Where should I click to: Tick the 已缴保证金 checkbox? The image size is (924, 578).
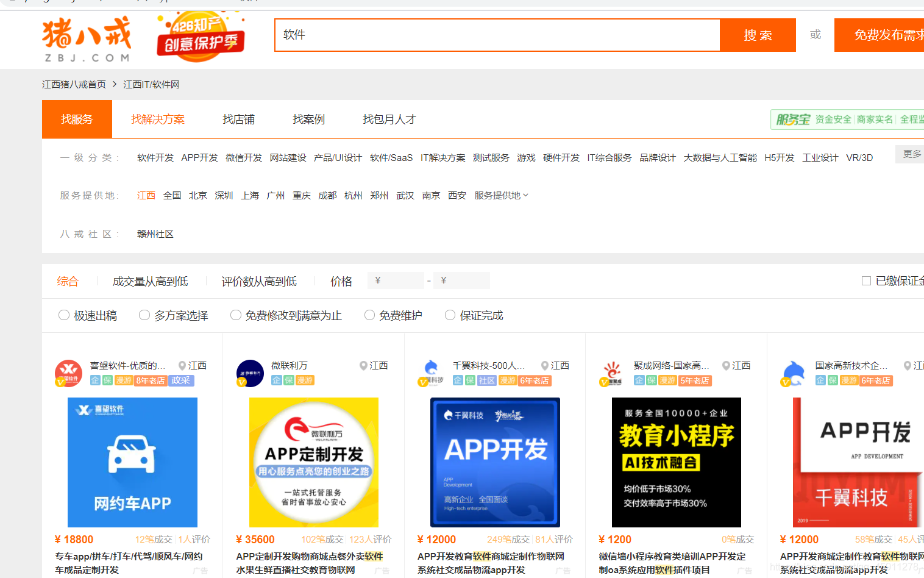[x=866, y=281]
